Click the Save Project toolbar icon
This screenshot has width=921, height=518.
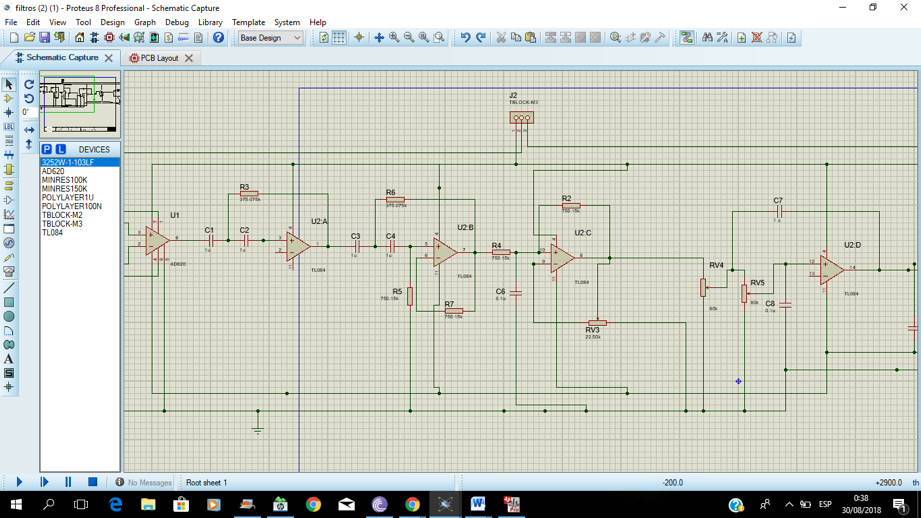pyautogui.click(x=44, y=38)
